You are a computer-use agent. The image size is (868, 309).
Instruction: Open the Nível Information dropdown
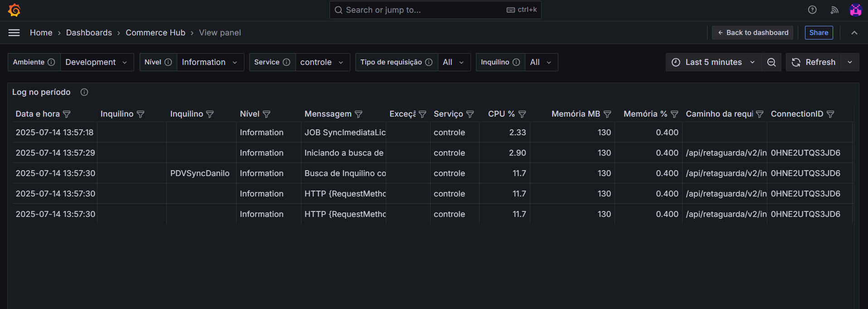tap(209, 62)
